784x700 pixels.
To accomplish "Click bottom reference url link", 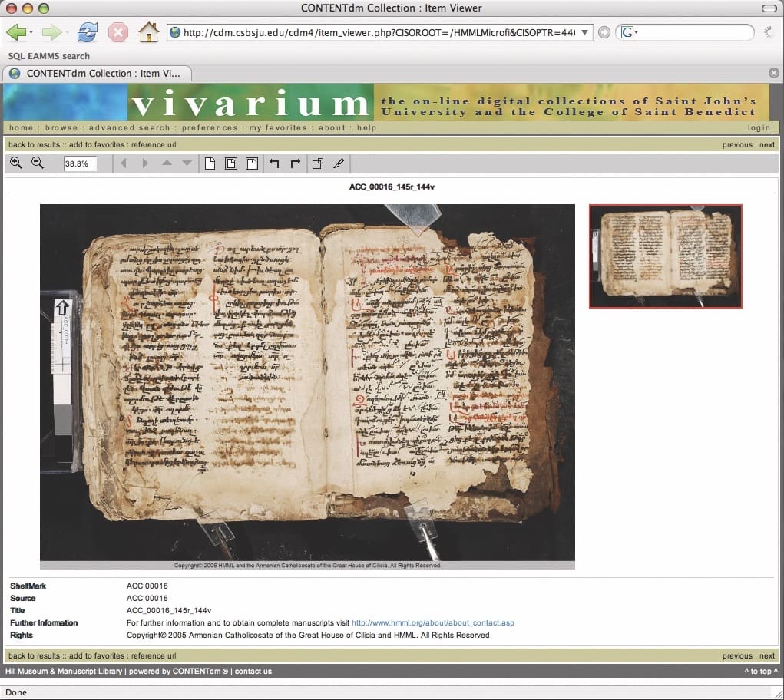I will pos(154,655).
